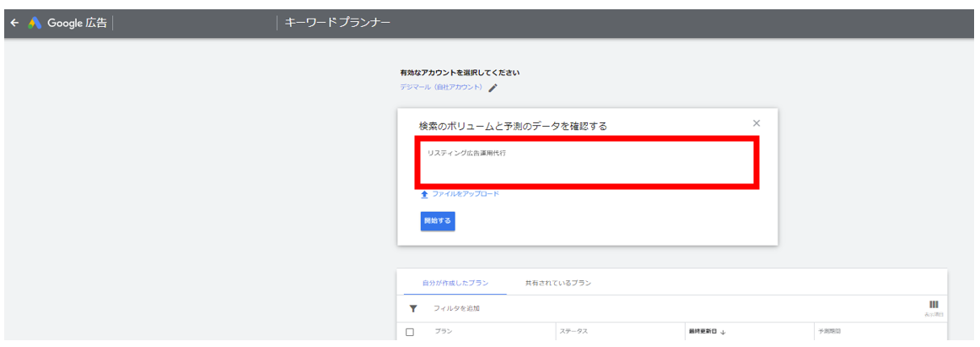The height and width of the screenshot is (347, 980).
Task: Click the 開始する button
Action: (x=438, y=221)
